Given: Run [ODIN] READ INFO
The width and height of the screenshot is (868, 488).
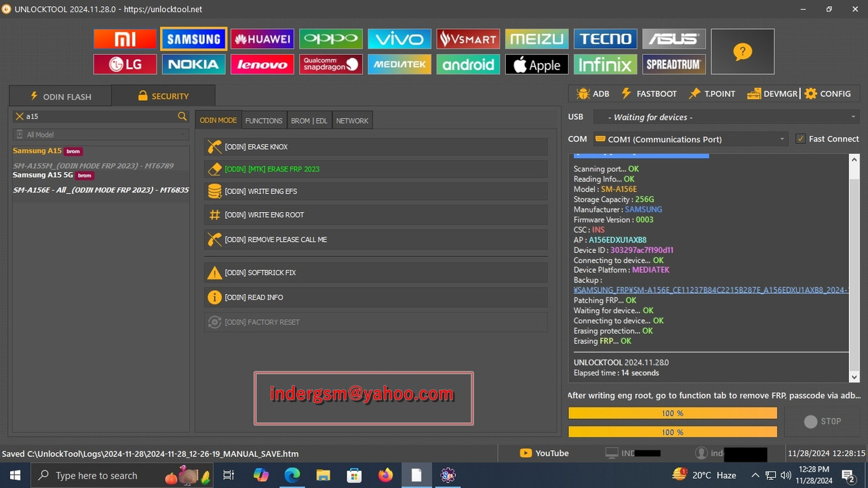Looking at the screenshot, I should click(376, 298).
